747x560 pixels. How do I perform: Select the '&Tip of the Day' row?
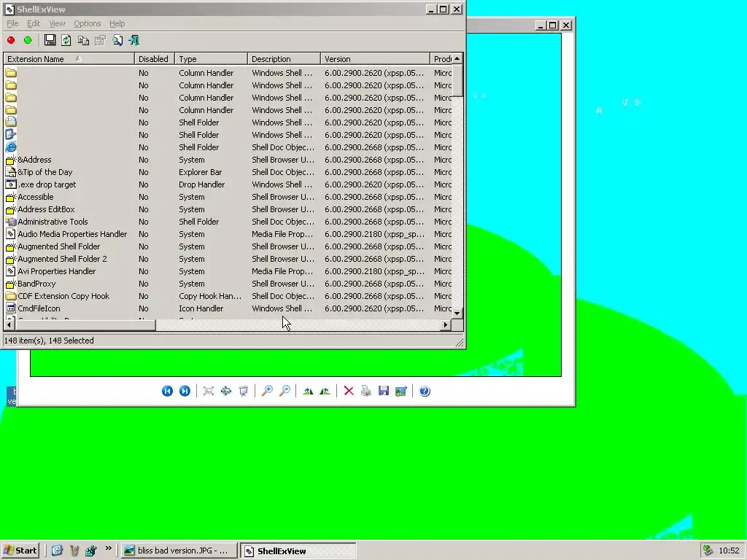[x=228, y=172]
